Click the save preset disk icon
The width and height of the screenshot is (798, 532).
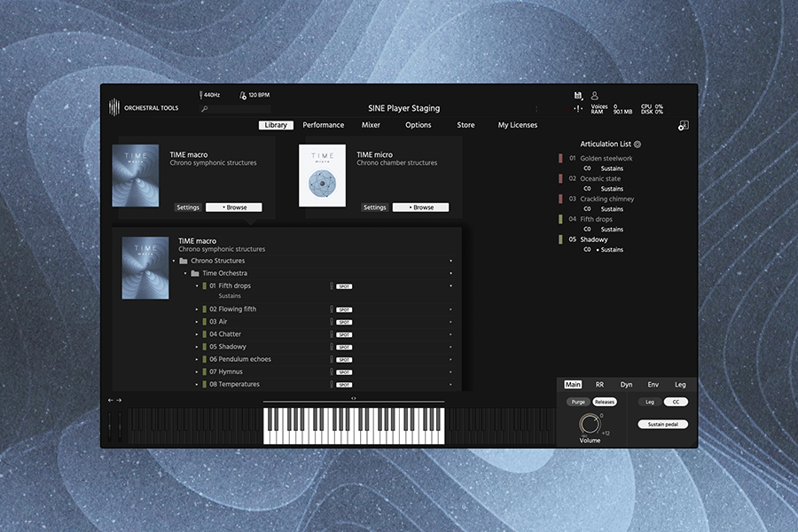pyautogui.click(x=578, y=95)
